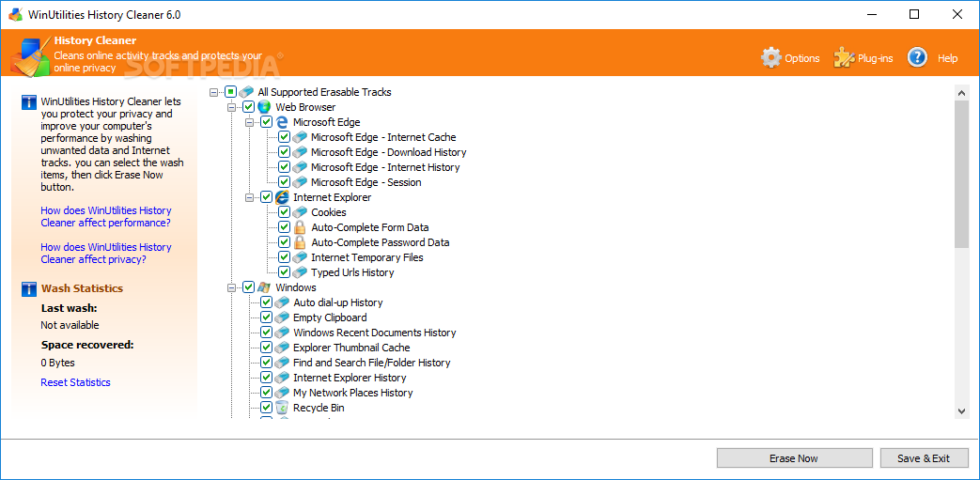
Task: Click the info icon beside the description text
Action: (x=29, y=102)
